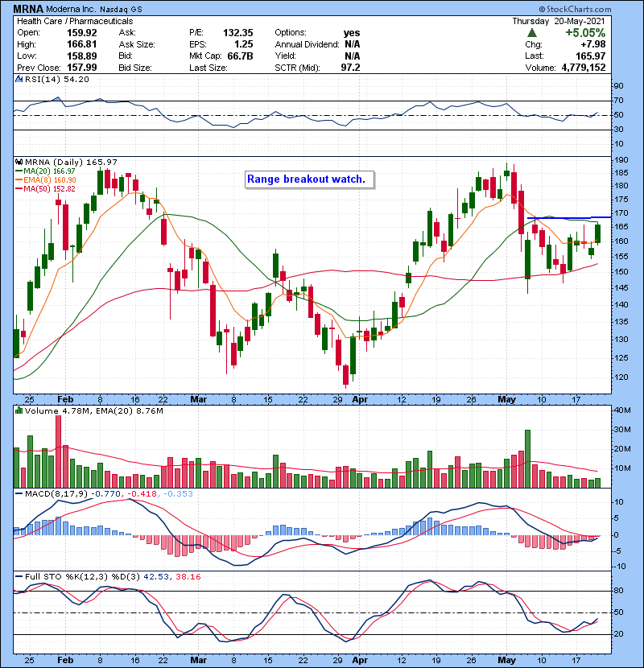Click the Options value yes
Screen dimensions: 644x668
pyautogui.click(x=352, y=33)
